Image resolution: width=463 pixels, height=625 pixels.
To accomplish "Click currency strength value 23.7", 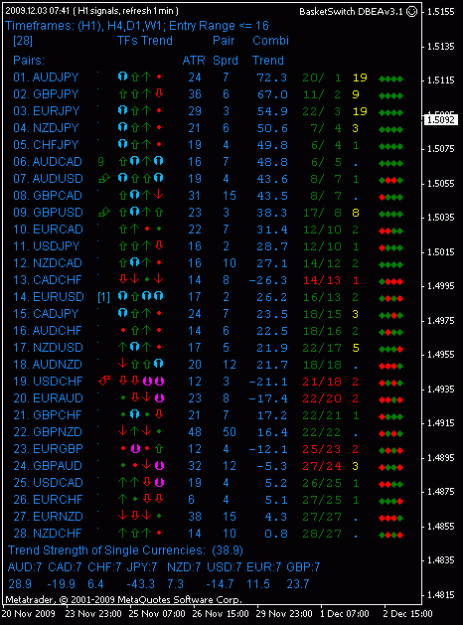I will click(x=298, y=584).
